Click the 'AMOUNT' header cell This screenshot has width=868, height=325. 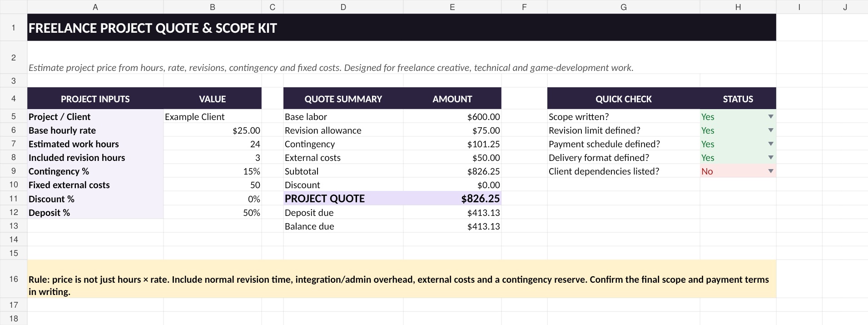tap(452, 99)
